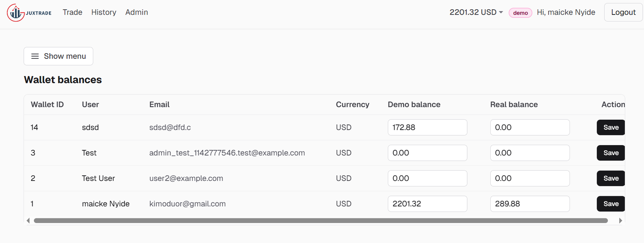The width and height of the screenshot is (644, 243).
Task: Click the Test User demo balance field
Action: (427, 178)
